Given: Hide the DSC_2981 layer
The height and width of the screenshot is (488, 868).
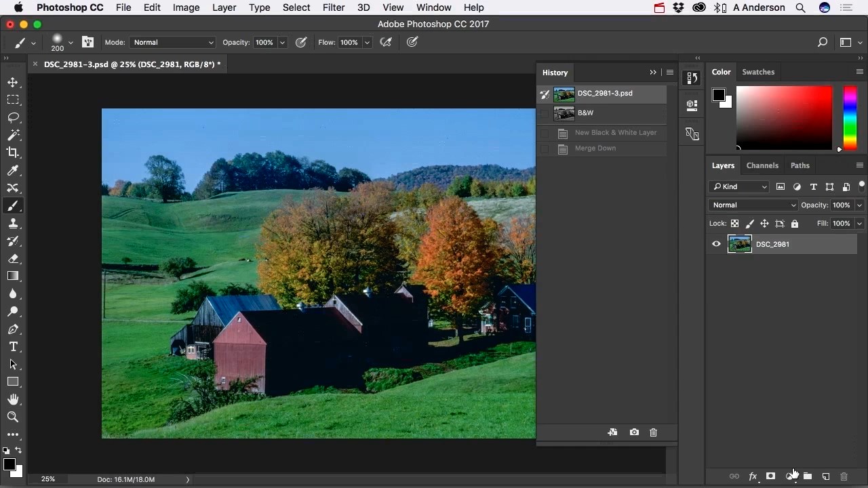Looking at the screenshot, I should click(716, 244).
